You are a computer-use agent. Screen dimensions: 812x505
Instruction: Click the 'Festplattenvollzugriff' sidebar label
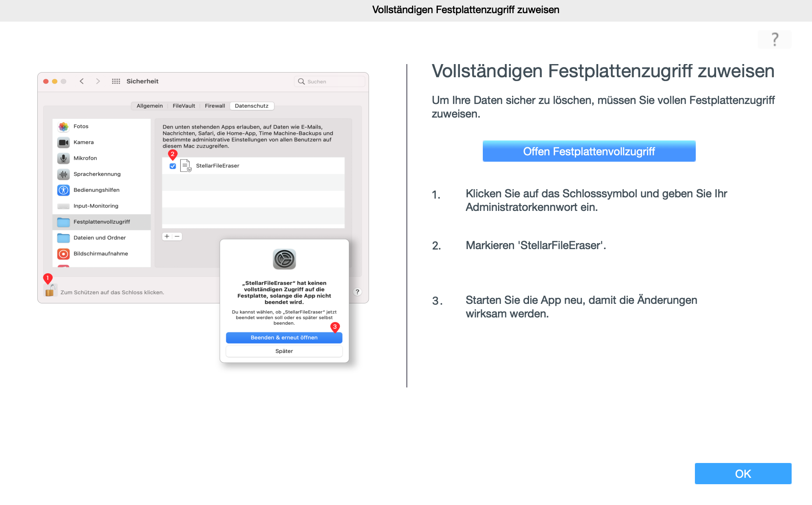click(x=102, y=222)
